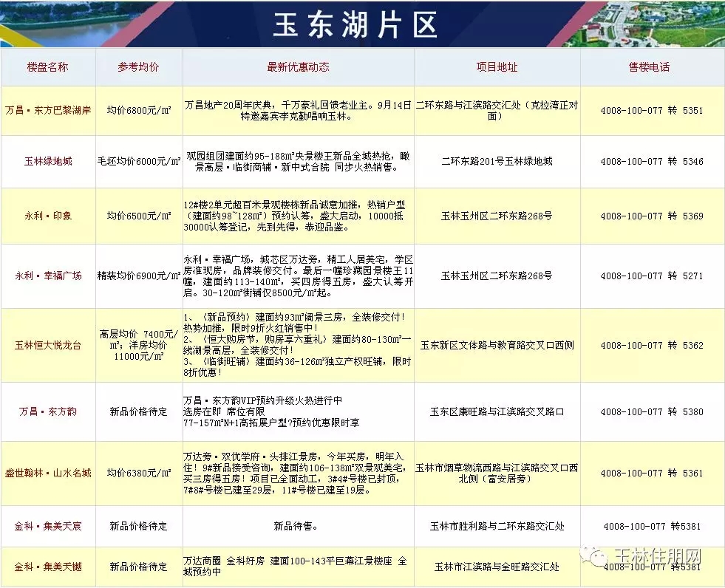Viewport: 725px width, 588px height.
Task: Select promo text 〈新品预约〉建面约93㎡阔景三房
Action: coord(297,345)
